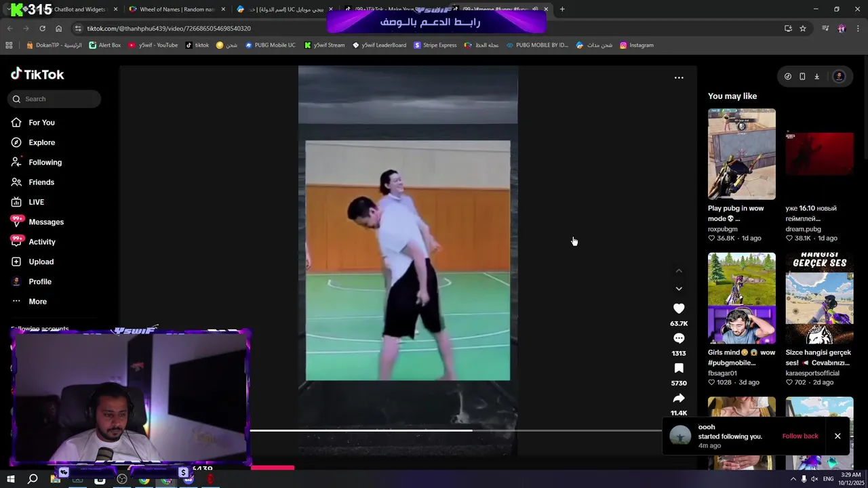
Task: Open the karaesportsofficial author link
Action: pos(812,373)
